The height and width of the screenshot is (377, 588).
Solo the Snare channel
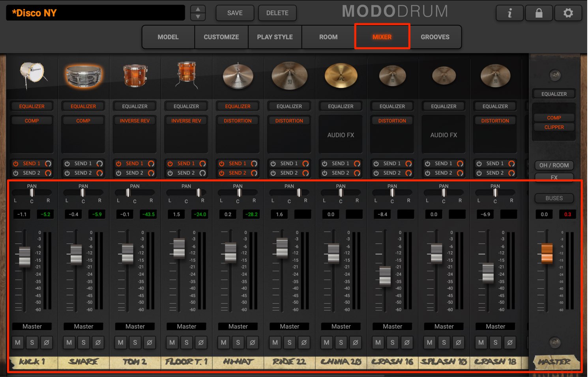click(x=84, y=342)
